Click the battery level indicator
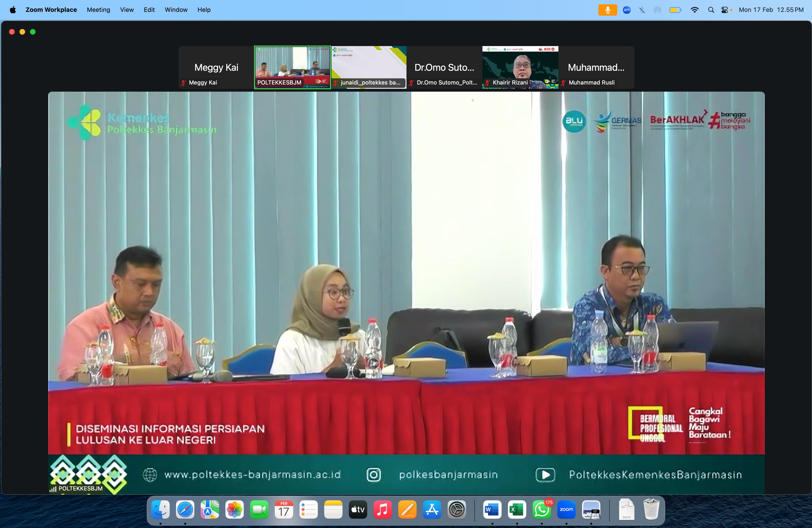 (x=675, y=10)
